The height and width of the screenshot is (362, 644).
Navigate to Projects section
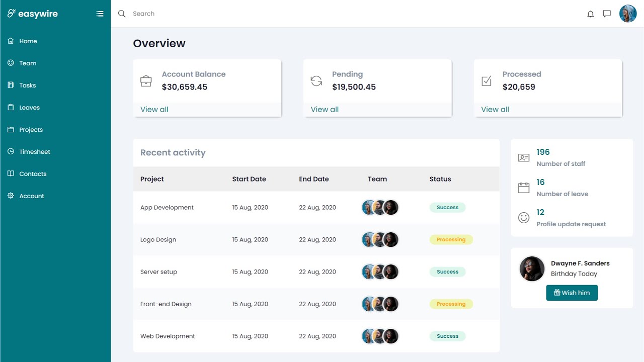point(31,130)
